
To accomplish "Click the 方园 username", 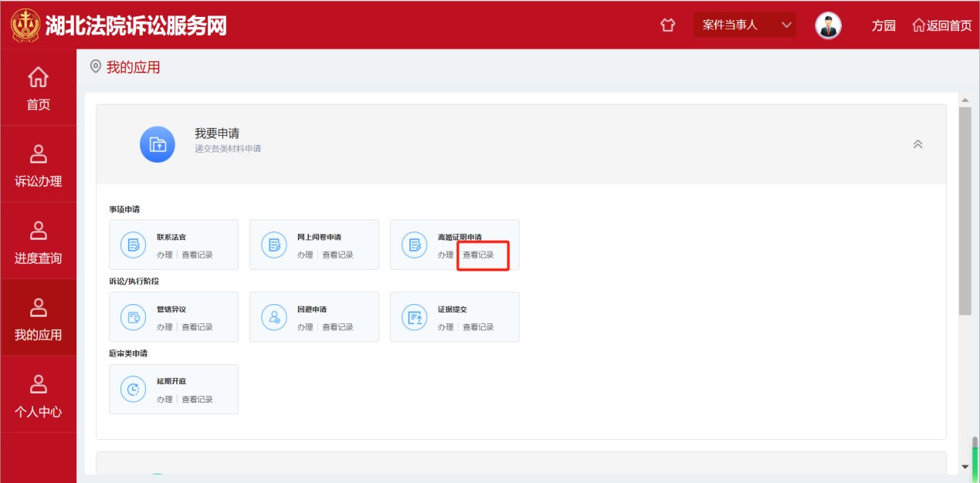I will (x=883, y=25).
